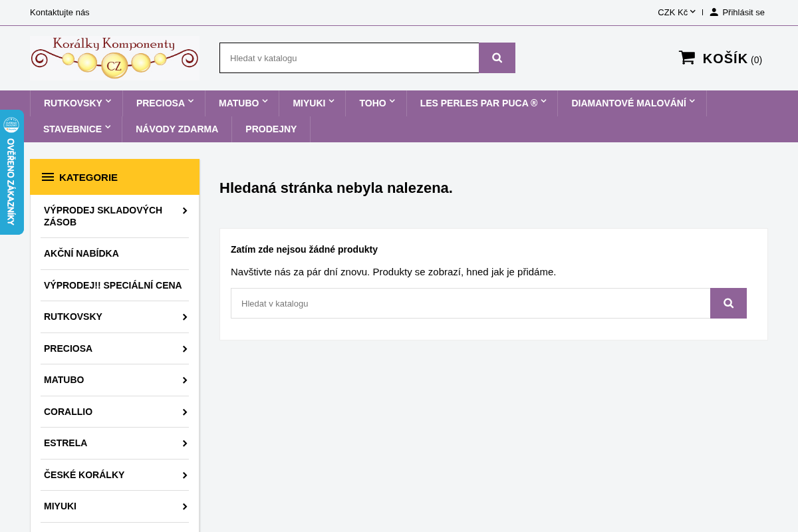The width and height of the screenshot is (798, 532).
Task: Expand the Miyuki sidebar category arrow
Action: tap(184, 507)
